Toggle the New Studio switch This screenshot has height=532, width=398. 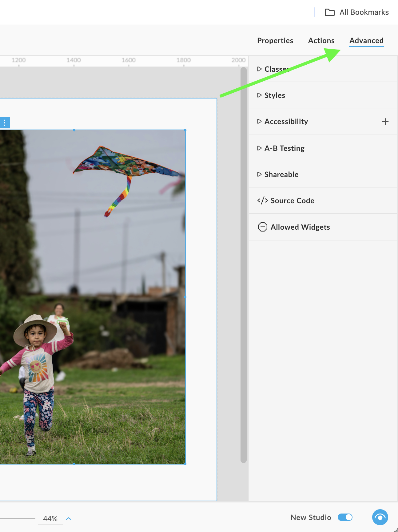point(345,517)
